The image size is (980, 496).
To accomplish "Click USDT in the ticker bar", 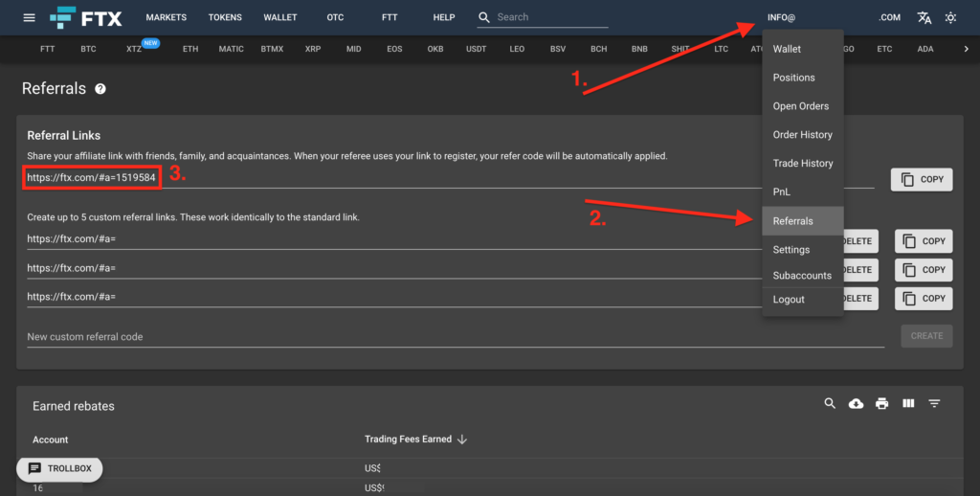I will (x=477, y=49).
